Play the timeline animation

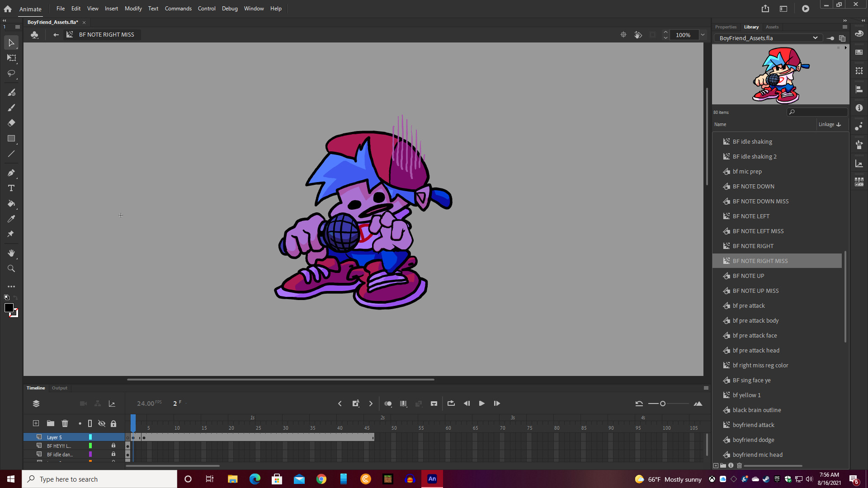pyautogui.click(x=482, y=404)
